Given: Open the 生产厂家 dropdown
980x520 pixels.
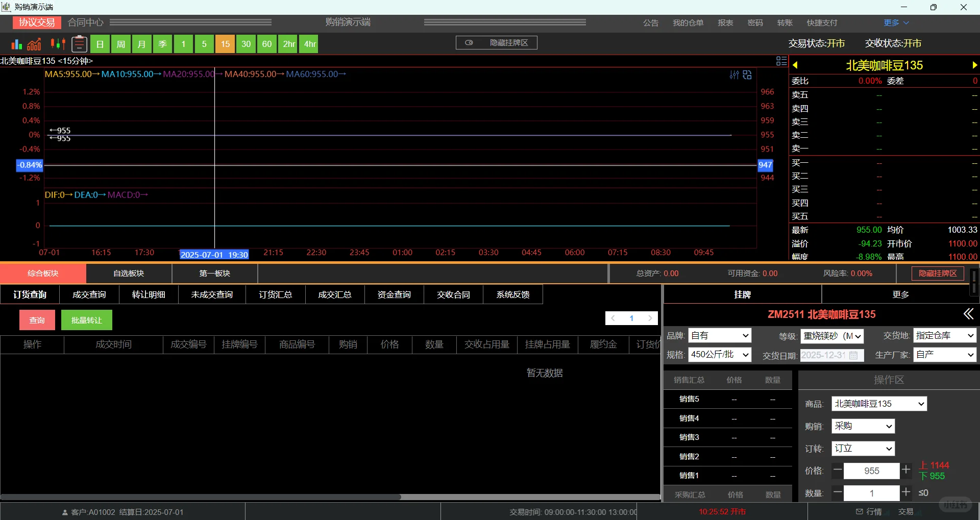Looking at the screenshot, I should pyautogui.click(x=945, y=355).
